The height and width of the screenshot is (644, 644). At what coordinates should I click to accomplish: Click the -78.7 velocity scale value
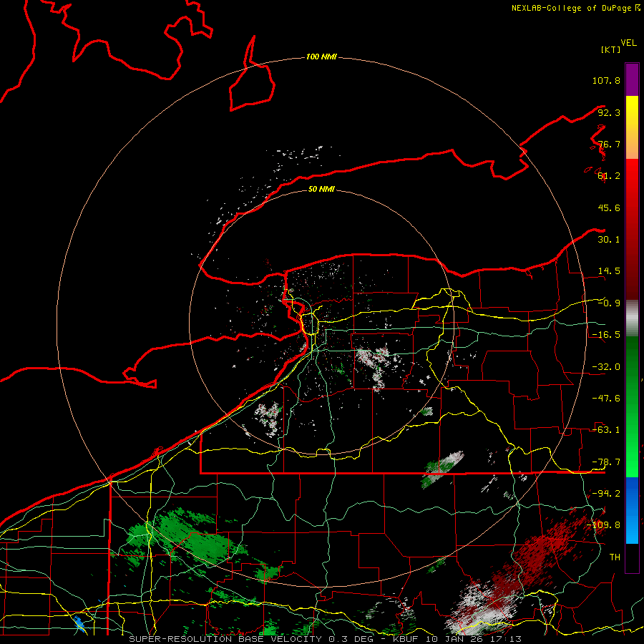pos(606,462)
